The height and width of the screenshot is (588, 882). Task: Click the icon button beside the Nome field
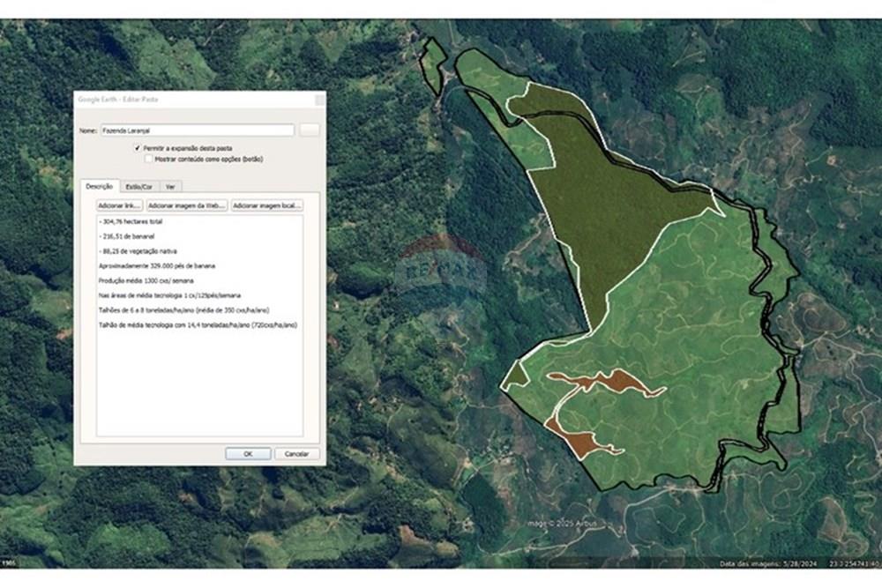click(309, 130)
